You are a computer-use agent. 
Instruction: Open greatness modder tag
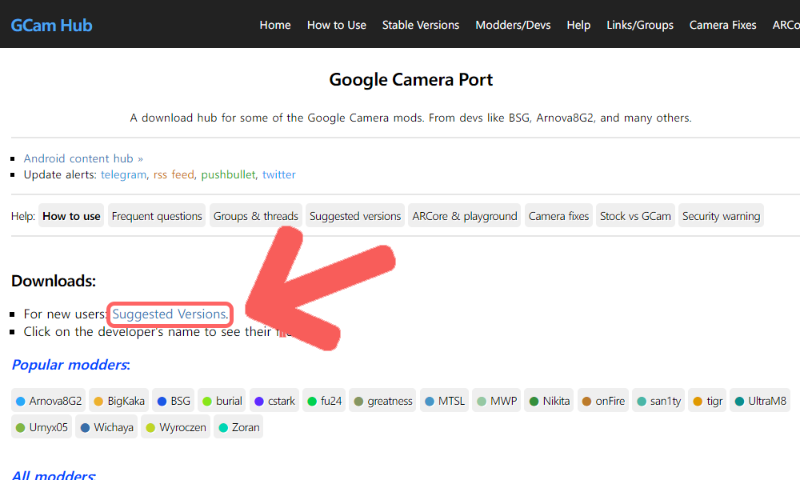(383, 401)
